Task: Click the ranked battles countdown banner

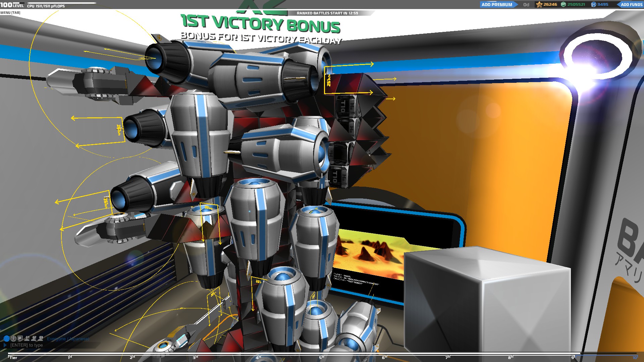Action: point(328,13)
